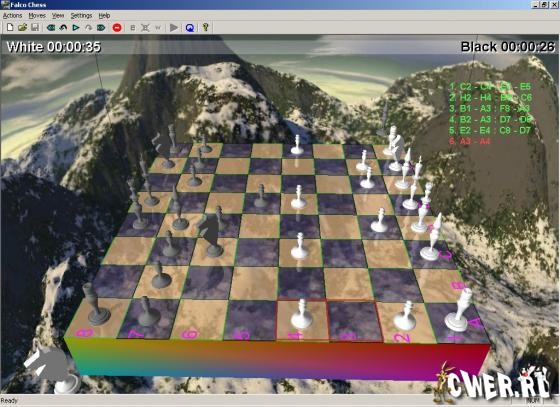This screenshot has width=560, height=407.
Task: Start a new game from toolbar
Action: click(x=10, y=27)
